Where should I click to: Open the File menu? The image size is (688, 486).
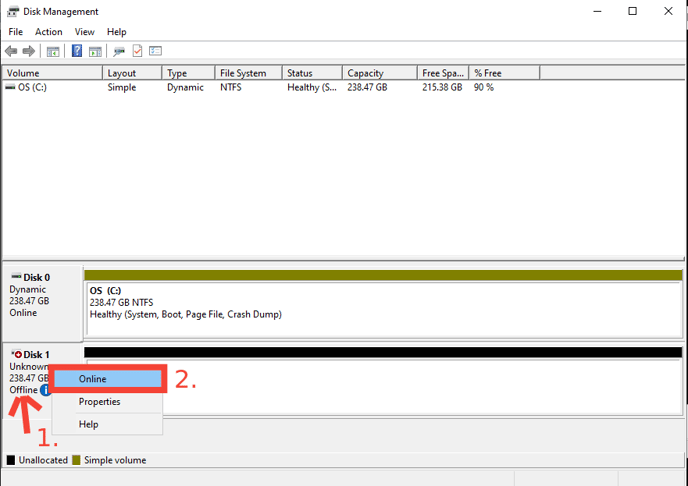click(x=16, y=32)
